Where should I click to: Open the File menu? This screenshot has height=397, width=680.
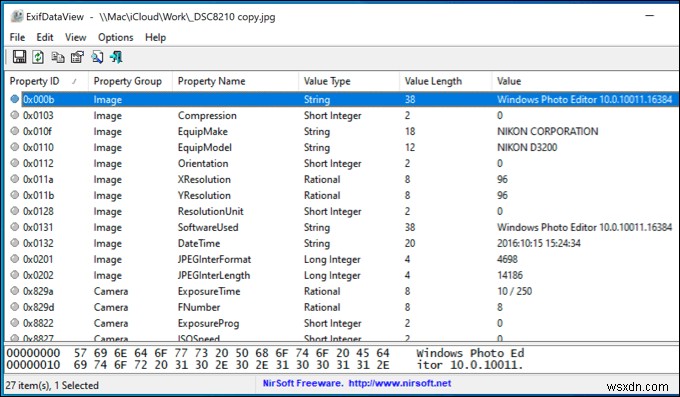click(x=17, y=37)
